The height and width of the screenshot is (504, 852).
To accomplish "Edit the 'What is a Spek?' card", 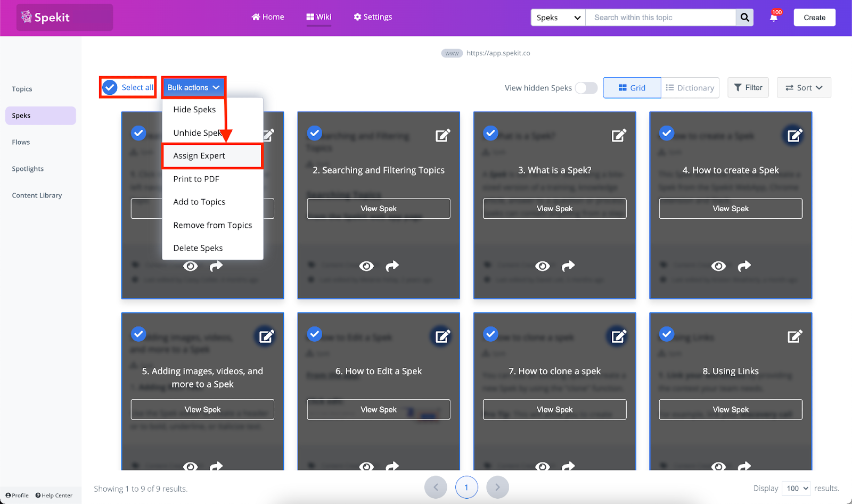I will (x=619, y=135).
